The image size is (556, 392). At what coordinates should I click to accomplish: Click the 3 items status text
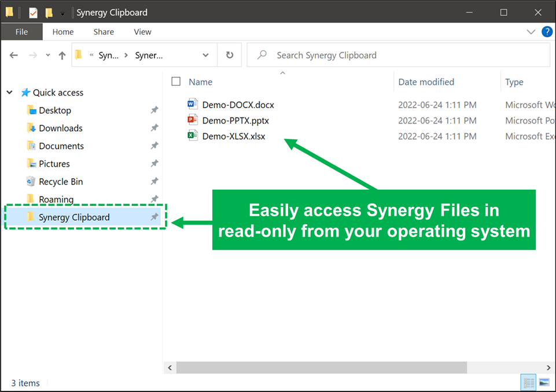click(25, 383)
